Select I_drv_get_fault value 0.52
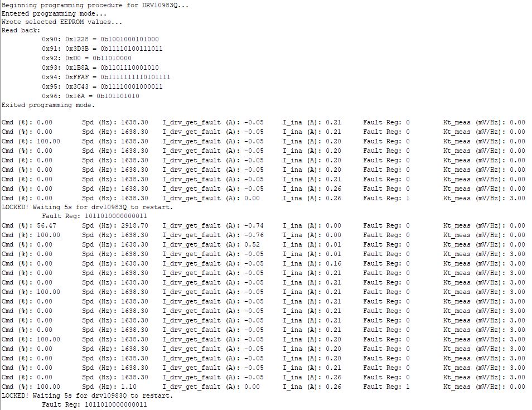This screenshot has height=410, width=532. (x=252, y=245)
